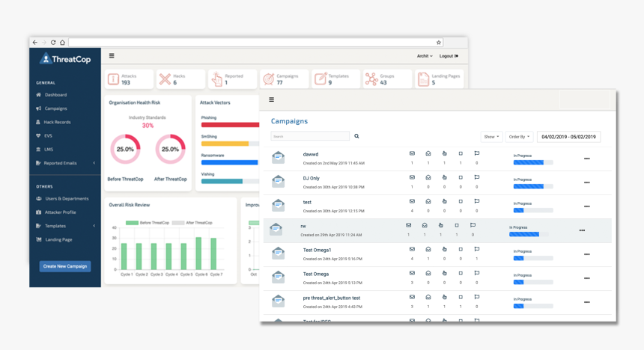Viewport: 644px width, 350px height.
Task: Click Create New Campaign button
Action: pos(65,266)
